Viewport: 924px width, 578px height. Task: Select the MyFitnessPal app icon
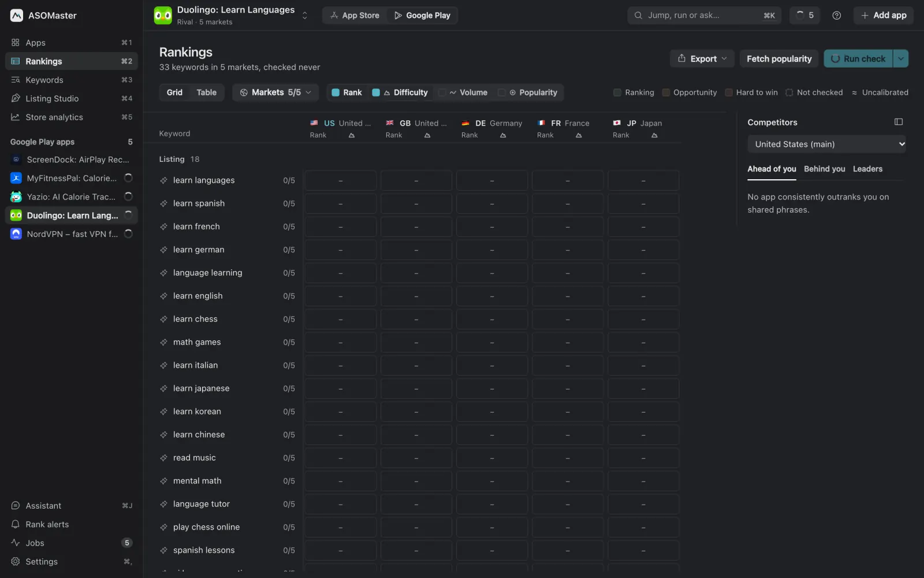[16, 178]
